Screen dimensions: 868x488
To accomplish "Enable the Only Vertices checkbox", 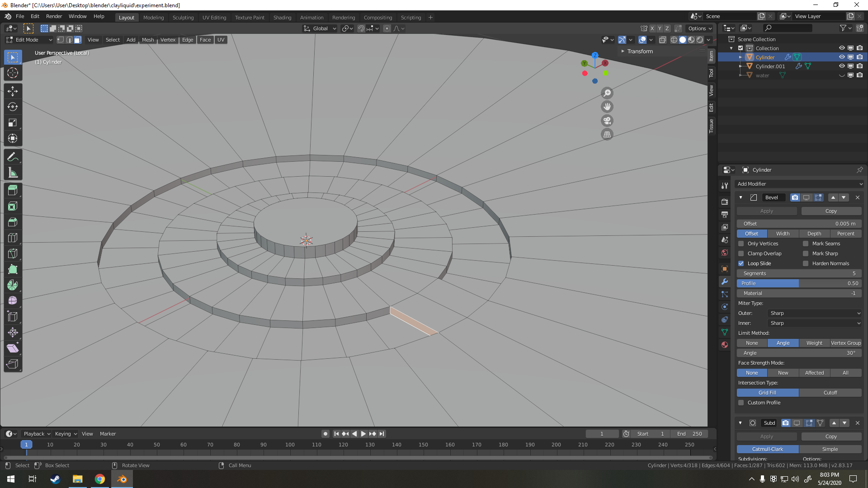I will point(741,244).
